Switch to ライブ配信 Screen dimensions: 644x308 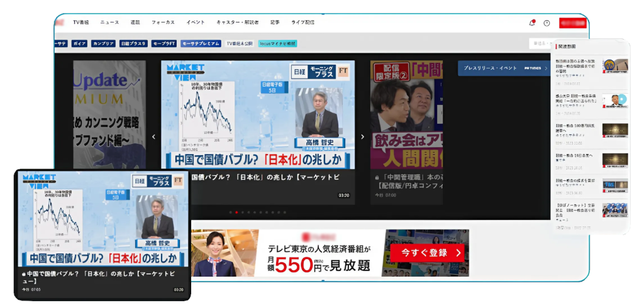pos(303,23)
